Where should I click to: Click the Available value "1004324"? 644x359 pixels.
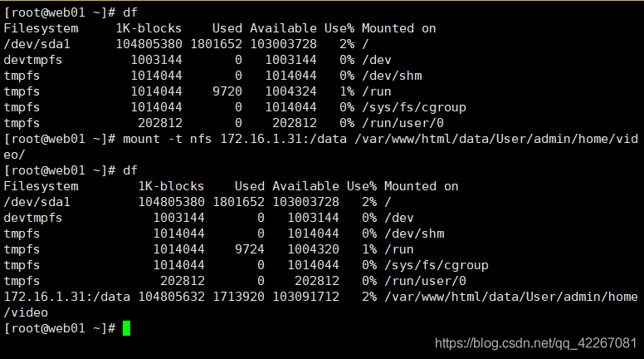(290, 91)
